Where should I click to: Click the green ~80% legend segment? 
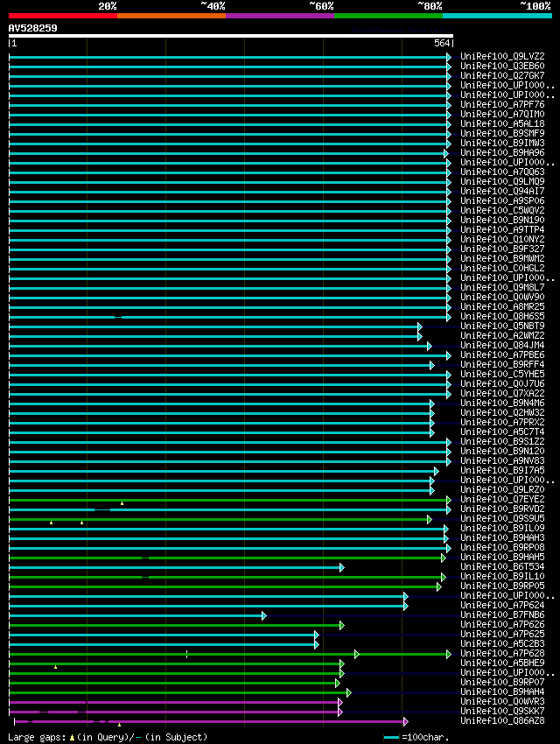(388, 16)
